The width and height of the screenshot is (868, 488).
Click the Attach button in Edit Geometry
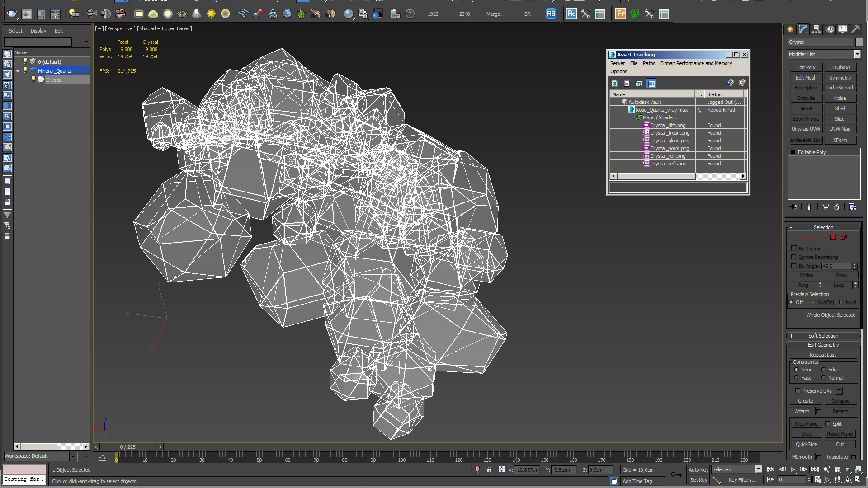tap(802, 411)
